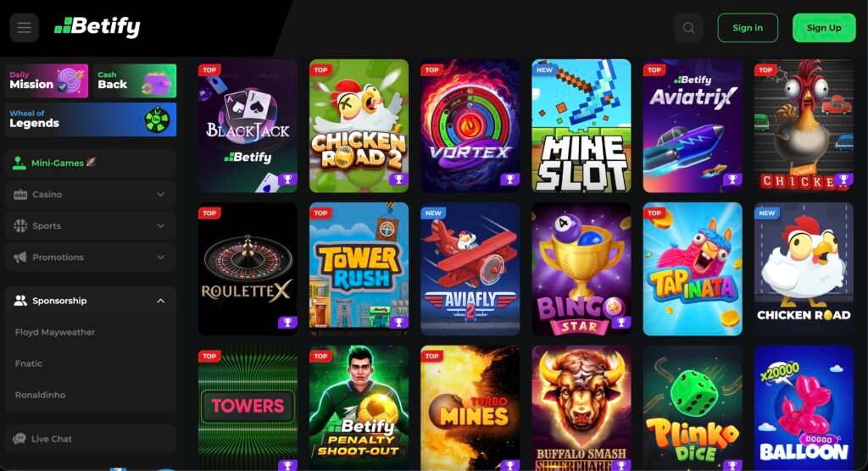Open the Daily Mission banner
Screen dimensions: 868x471
click(x=47, y=80)
